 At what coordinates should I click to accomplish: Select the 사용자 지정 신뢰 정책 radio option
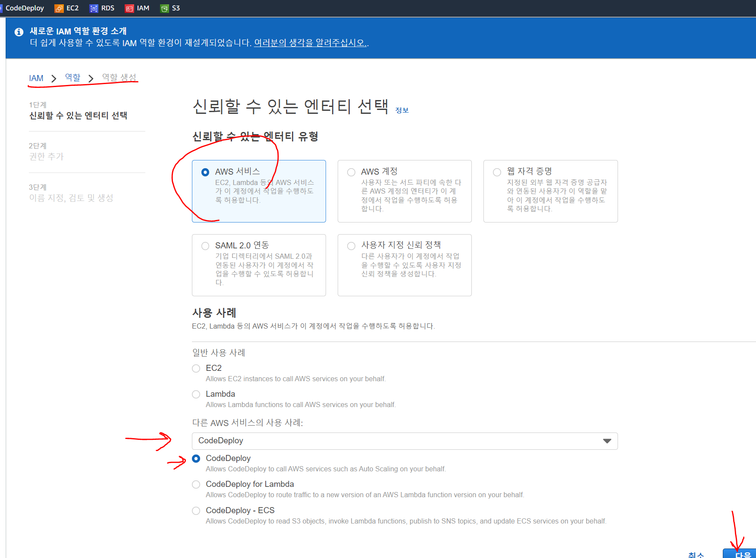point(351,246)
